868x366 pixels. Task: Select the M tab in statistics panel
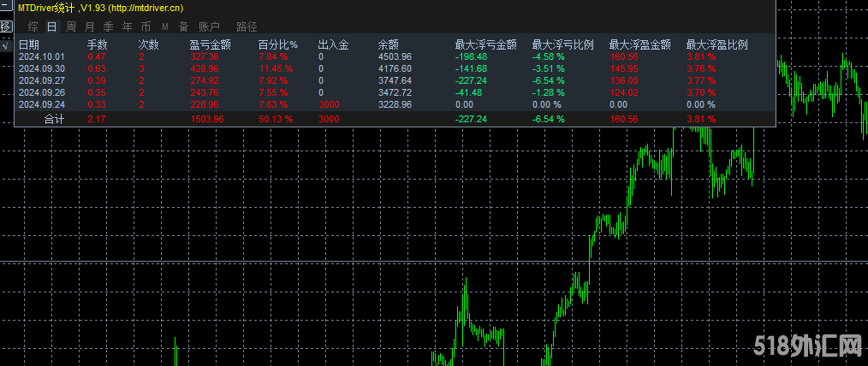[165, 27]
